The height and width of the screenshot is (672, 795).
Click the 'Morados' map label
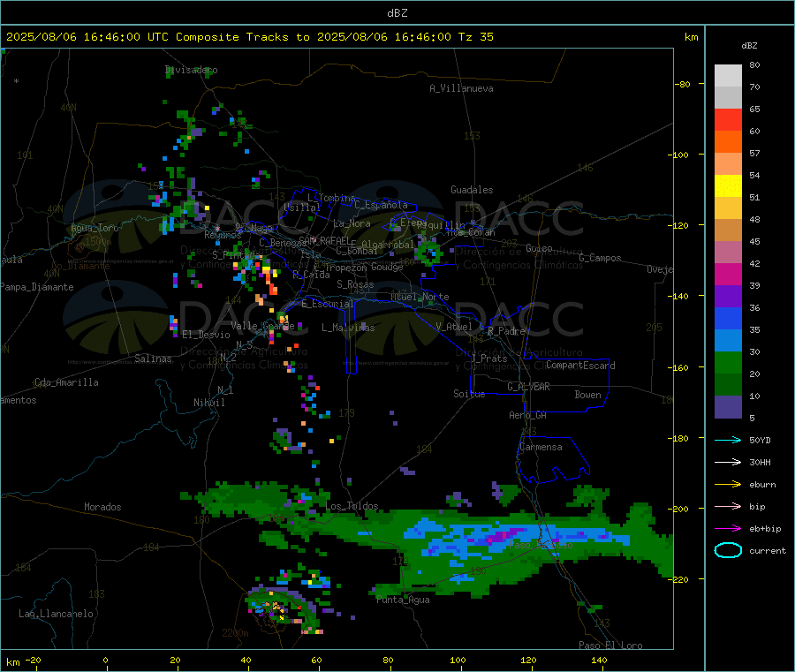103,507
